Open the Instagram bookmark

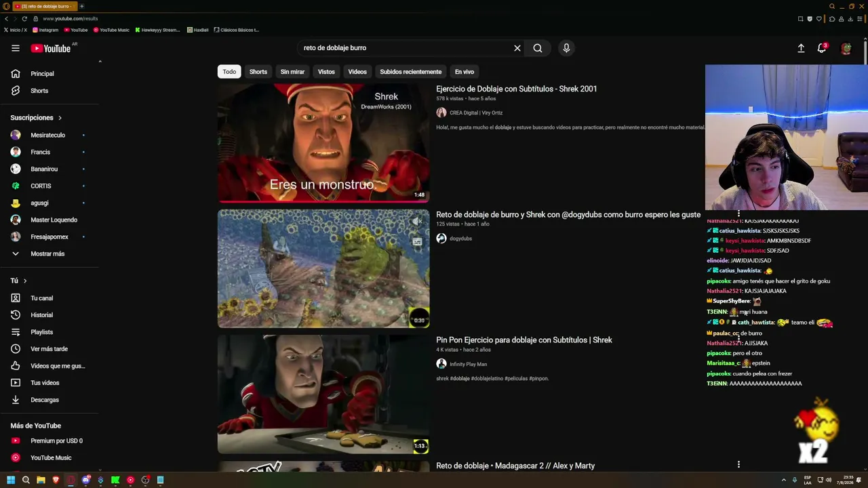coord(45,30)
